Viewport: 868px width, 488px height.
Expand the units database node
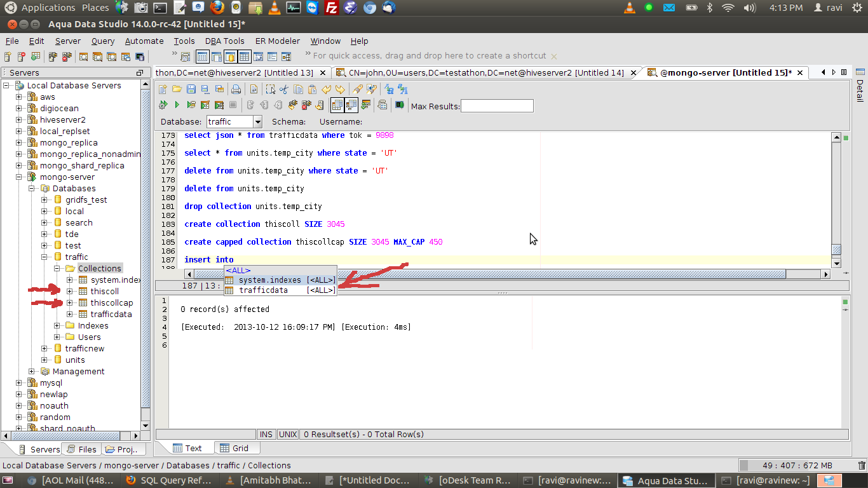point(44,360)
